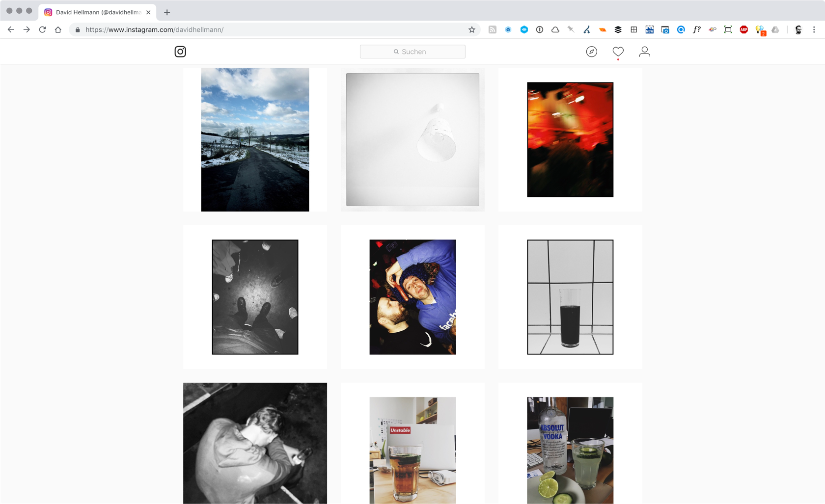The height and width of the screenshot is (504, 825).
Task: Click the Instagram logo home icon
Action: tap(180, 52)
